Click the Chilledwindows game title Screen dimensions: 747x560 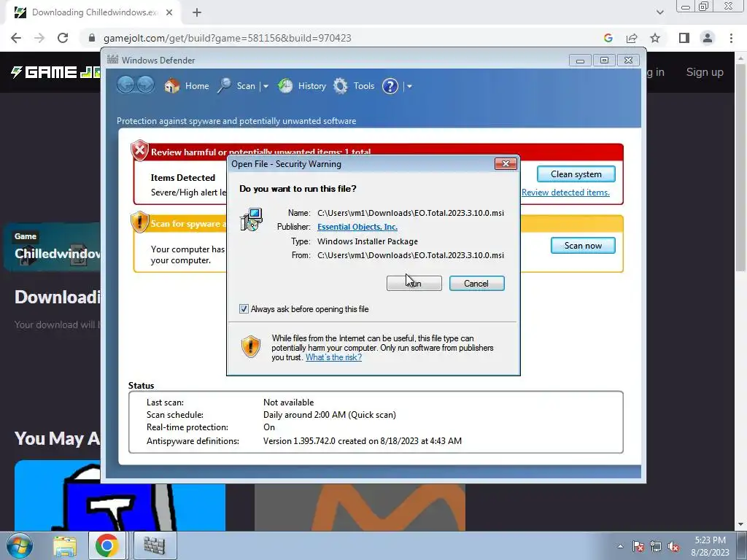coord(57,253)
